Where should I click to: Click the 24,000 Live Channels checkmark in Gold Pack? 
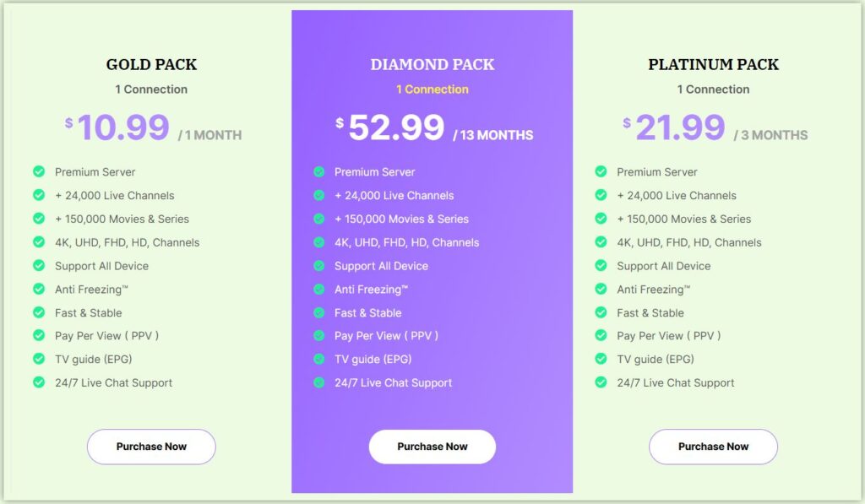pyautogui.click(x=39, y=195)
